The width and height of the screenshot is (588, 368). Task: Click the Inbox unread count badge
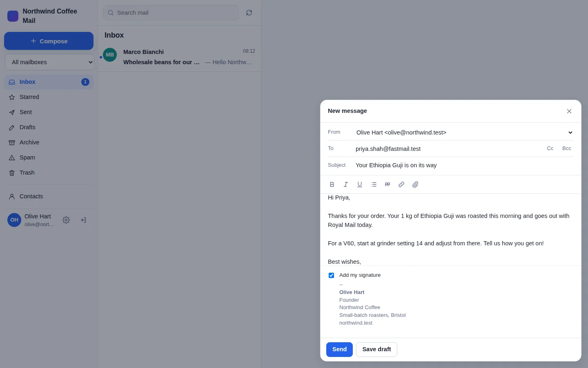(85, 82)
